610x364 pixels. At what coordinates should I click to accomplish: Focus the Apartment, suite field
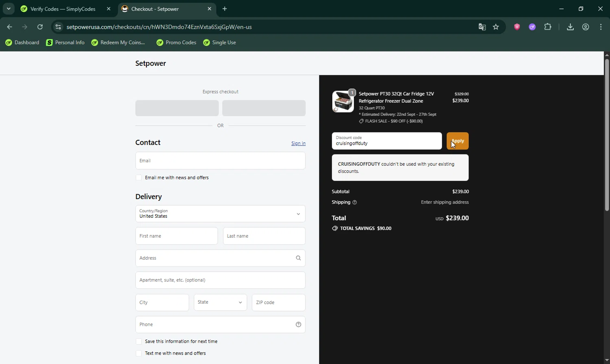[220, 280]
